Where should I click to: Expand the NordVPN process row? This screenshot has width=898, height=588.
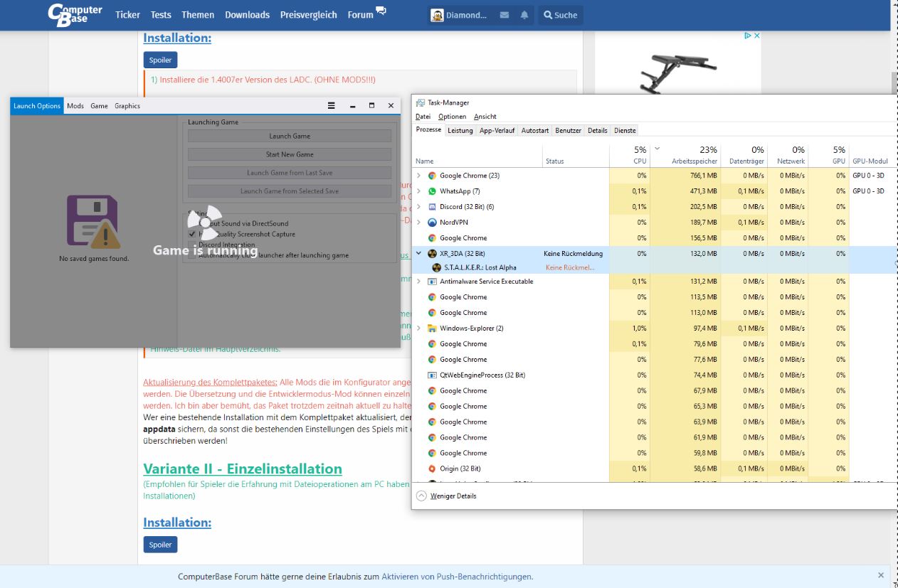click(418, 223)
